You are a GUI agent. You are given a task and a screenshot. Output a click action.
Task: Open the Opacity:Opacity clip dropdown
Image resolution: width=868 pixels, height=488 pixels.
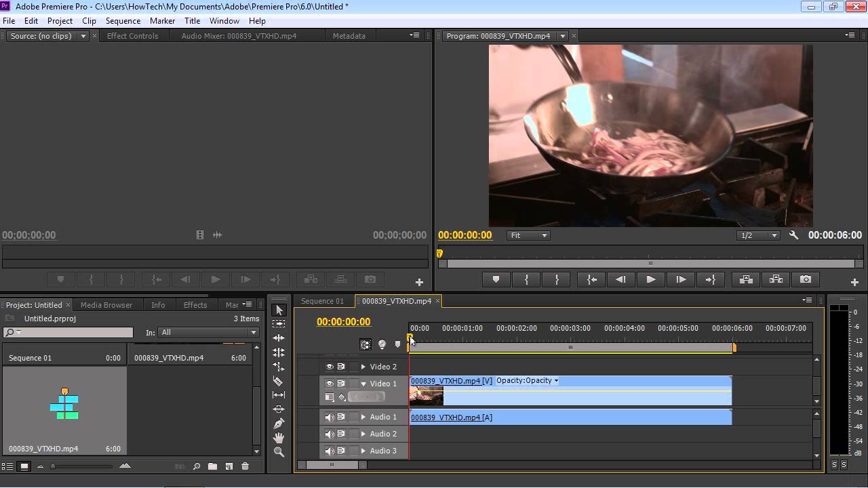pos(528,380)
